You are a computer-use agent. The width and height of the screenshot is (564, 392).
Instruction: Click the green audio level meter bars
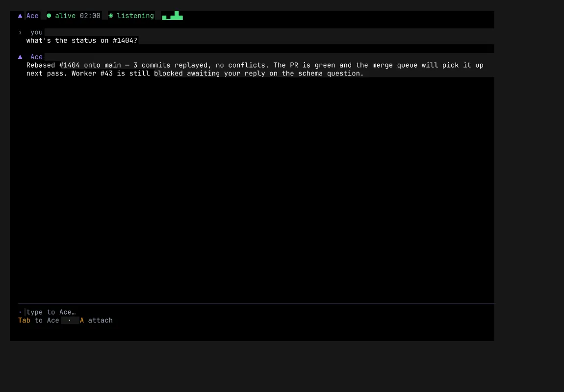[x=173, y=16]
